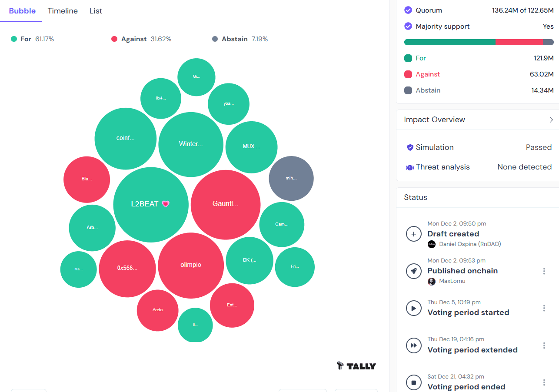
Task: Select the L2BEAT voter bubble
Action: coord(151,204)
